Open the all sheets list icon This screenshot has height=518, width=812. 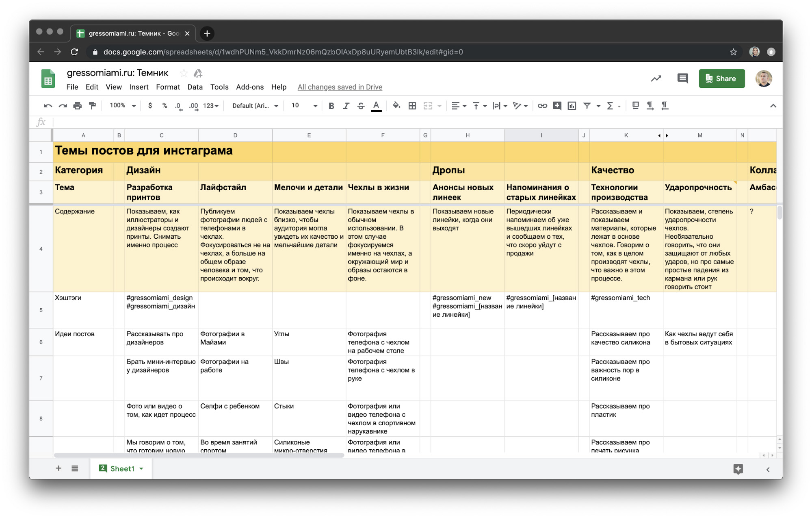[x=75, y=468]
